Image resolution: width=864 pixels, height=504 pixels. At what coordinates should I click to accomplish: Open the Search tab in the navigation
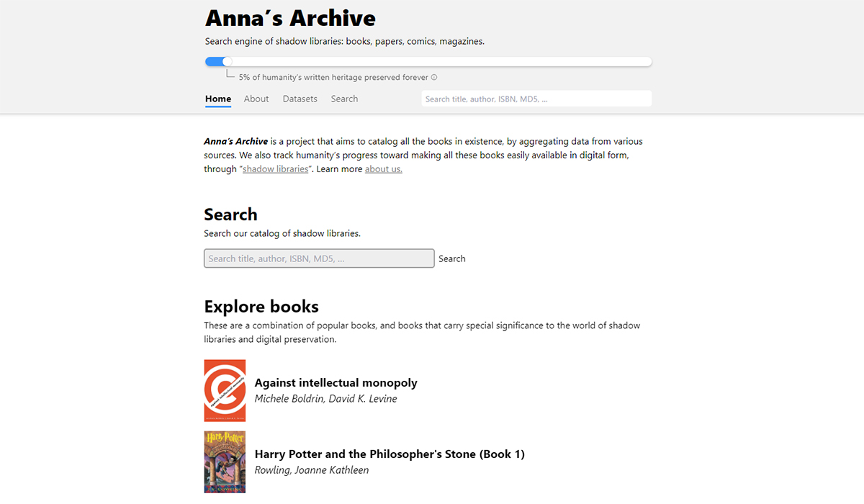(x=344, y=99)
